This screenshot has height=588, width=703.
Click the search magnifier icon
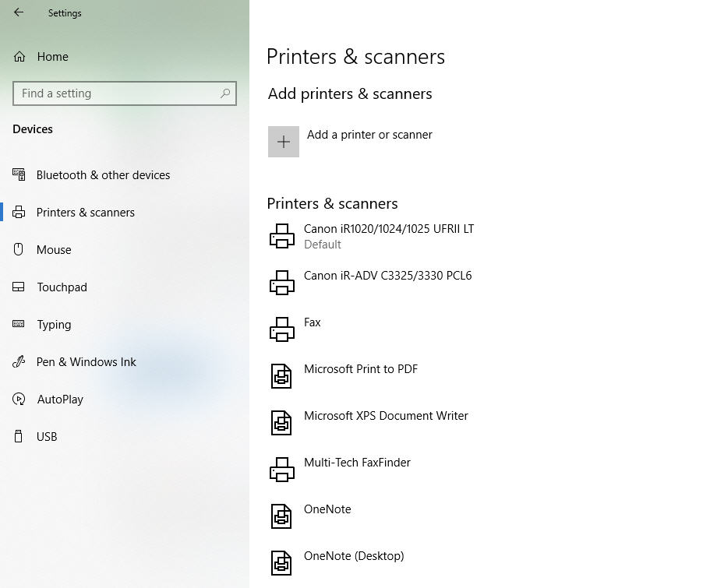(x=225, y=93)
